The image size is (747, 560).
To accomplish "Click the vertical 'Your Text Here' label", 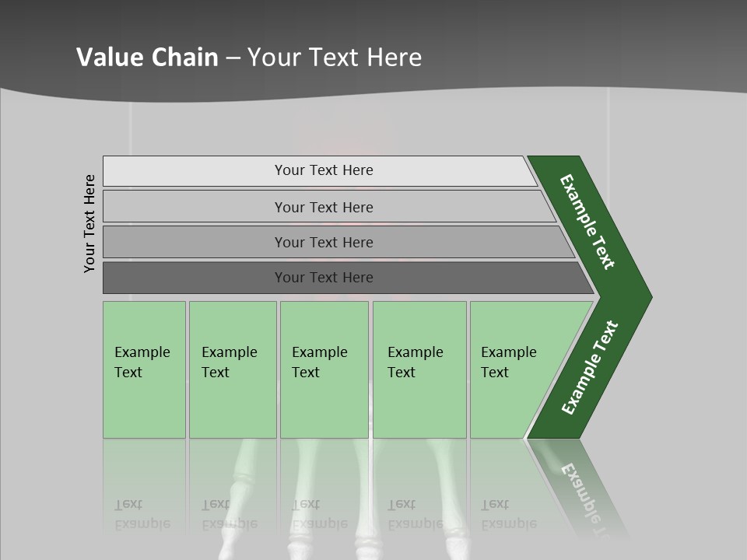I will [89, 224].
